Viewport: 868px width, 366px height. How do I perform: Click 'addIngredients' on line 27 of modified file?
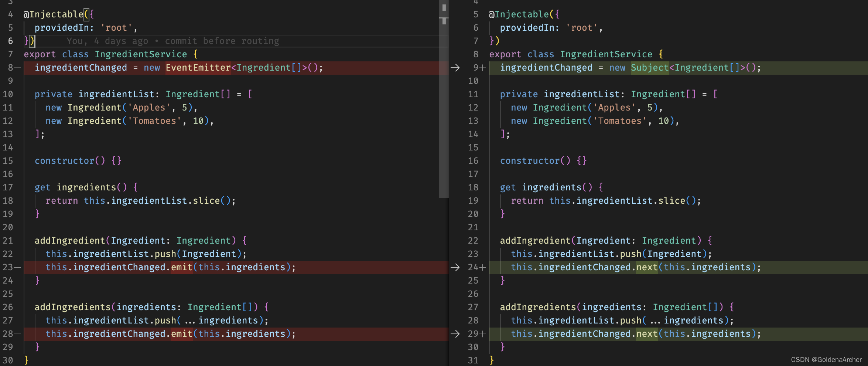(538, 307)
